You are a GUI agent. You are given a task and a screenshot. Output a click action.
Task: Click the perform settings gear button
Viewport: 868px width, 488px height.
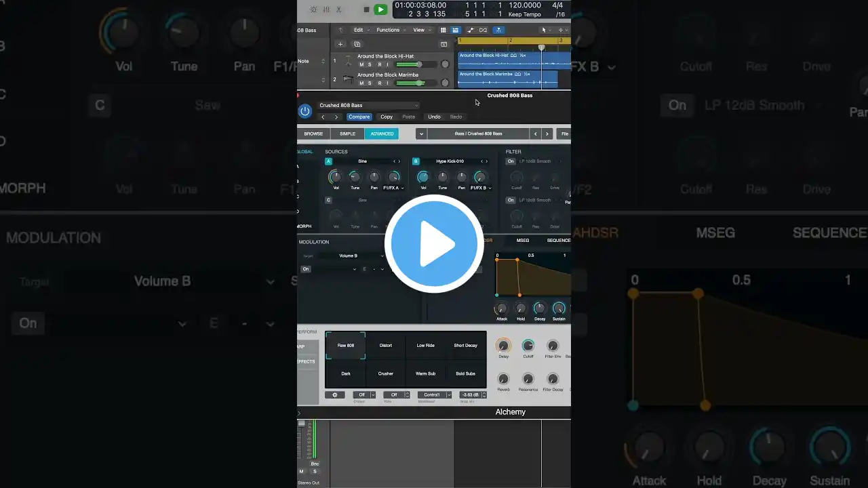pyautogui.click(x=335, y=394)
